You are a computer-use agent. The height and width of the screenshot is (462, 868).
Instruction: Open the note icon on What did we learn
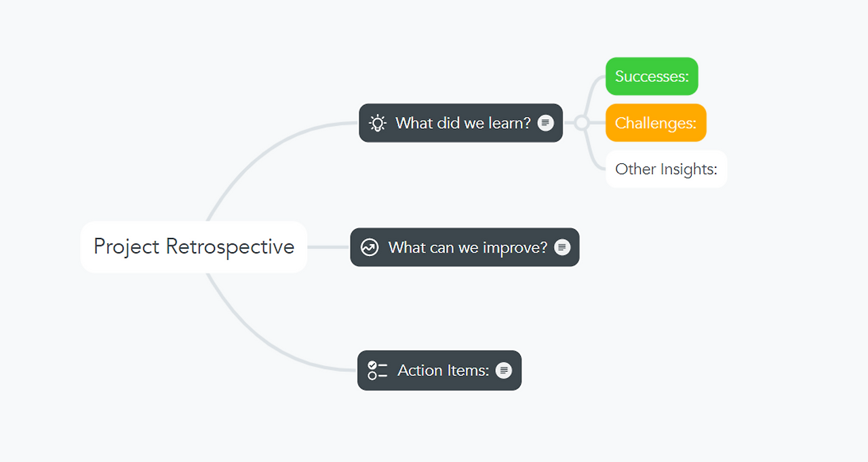point(546,123)
